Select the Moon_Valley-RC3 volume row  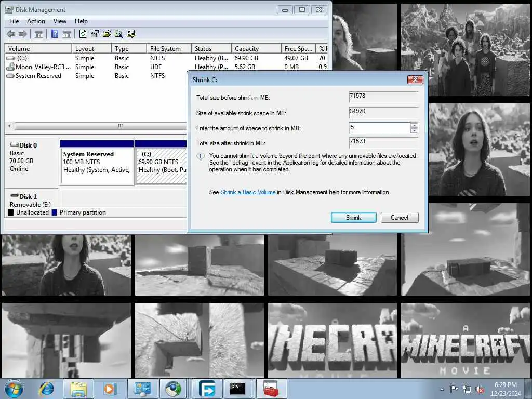click(166, 67)
